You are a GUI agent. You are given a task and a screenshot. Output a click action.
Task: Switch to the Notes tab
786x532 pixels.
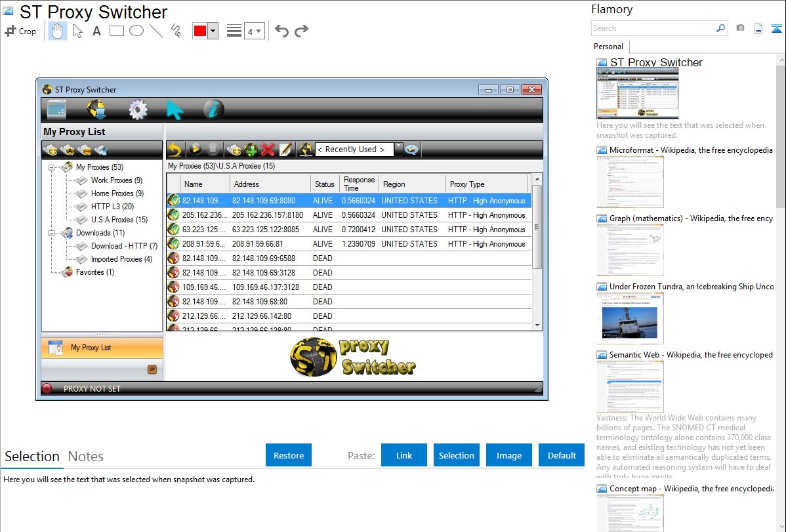86,457
